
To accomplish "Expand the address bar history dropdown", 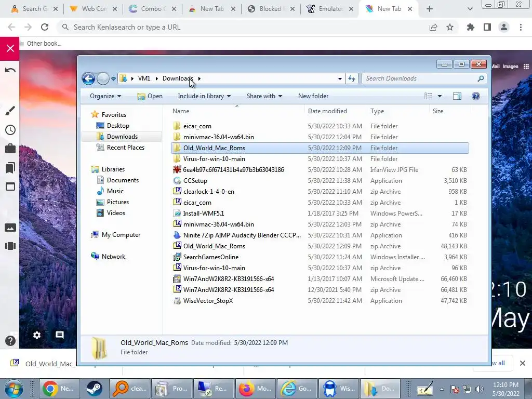I will coord(340,79).
